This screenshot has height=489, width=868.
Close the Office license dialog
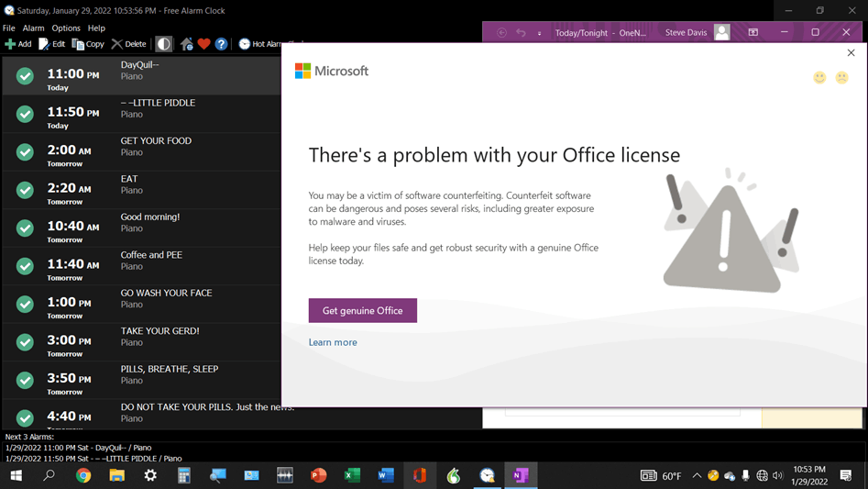[851, 52]
